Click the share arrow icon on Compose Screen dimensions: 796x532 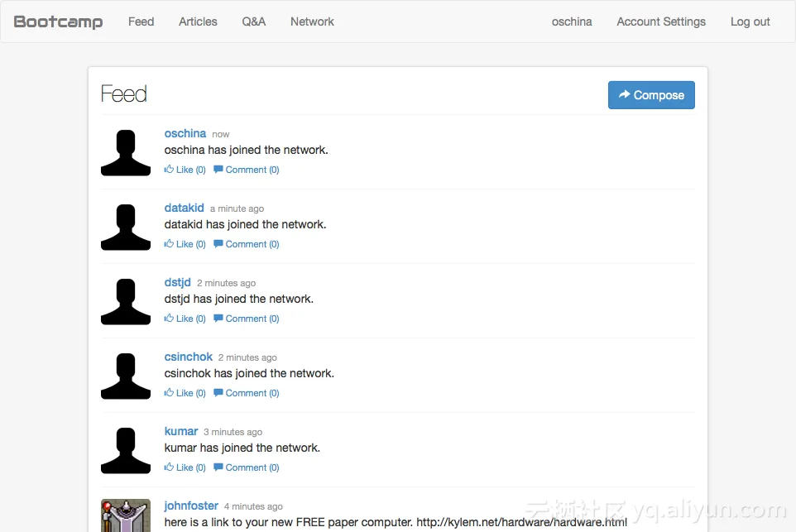[625, 95]
